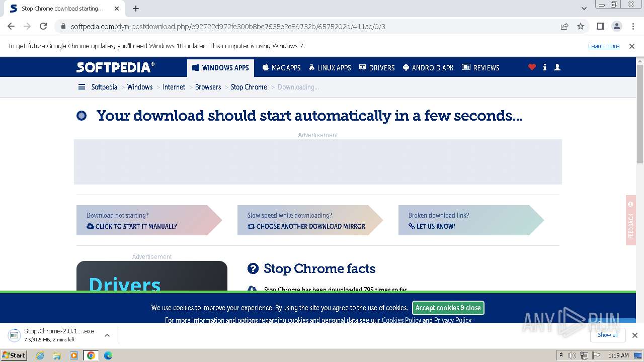Open the Privacy Policy link
Image resolution: width=644 pixels, height=362 pixels.
[453, 320]
